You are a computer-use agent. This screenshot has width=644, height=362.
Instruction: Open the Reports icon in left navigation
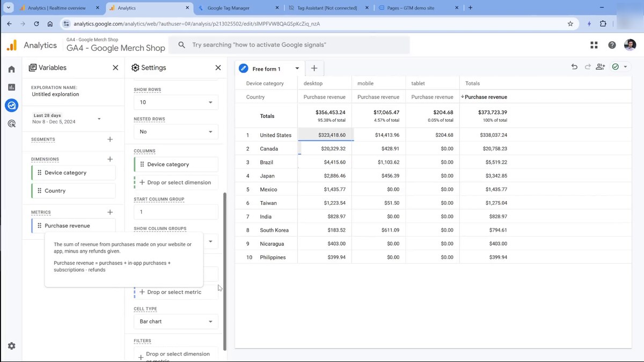point(11,87)
